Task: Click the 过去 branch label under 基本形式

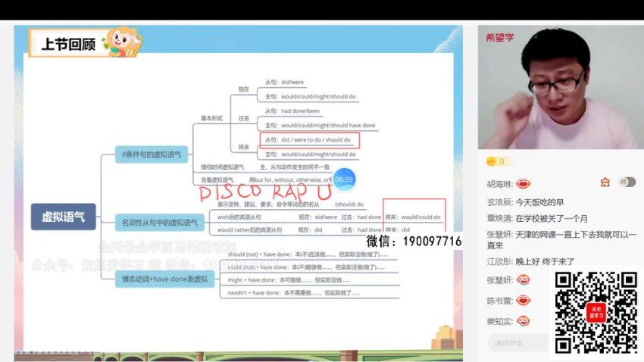Action: tap(244, 118)
